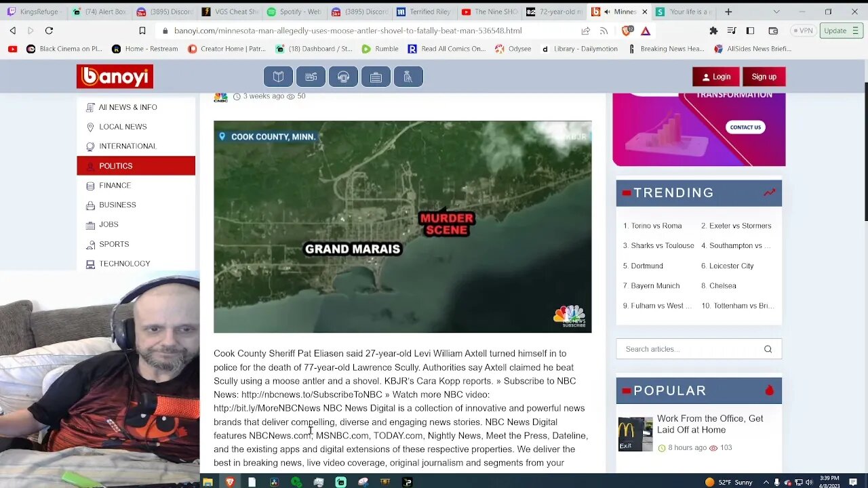The width and height of the screenshot is (868, 488).
Task: Switch to the 72-year-old m tab
Action: click(554, 12)
